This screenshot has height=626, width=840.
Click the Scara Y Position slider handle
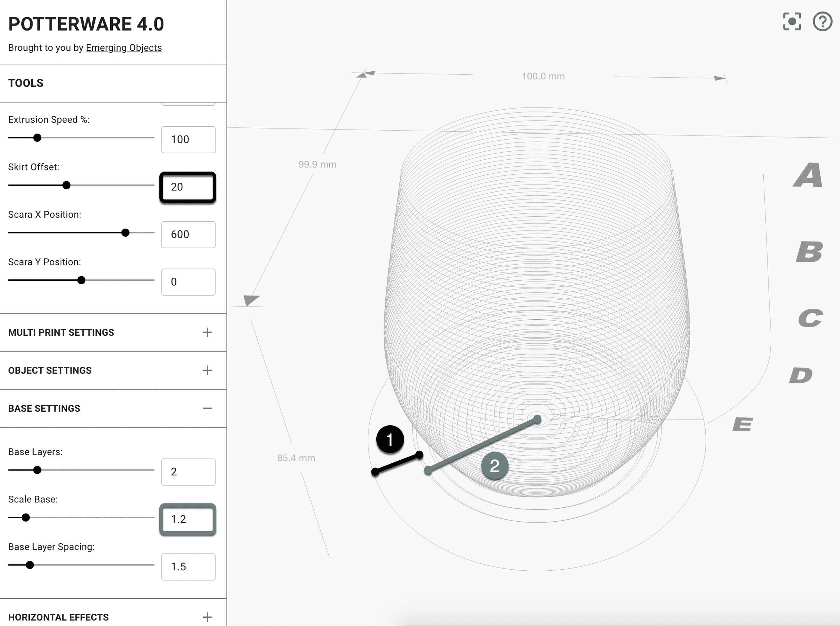pyautogui.click(x=81, y=280)
